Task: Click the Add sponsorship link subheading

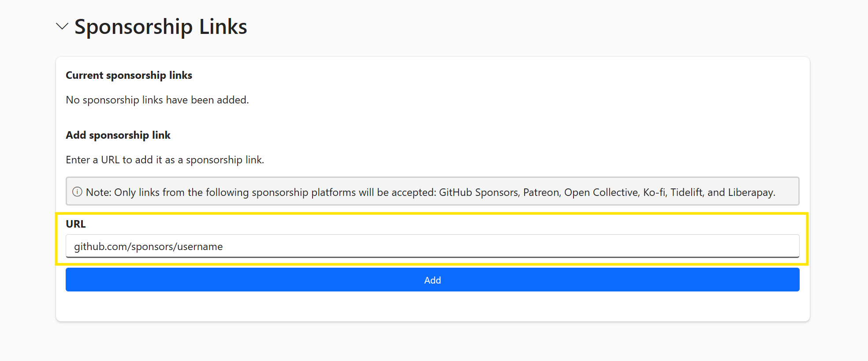Action: pyautogui.click(x=118, y=135)
